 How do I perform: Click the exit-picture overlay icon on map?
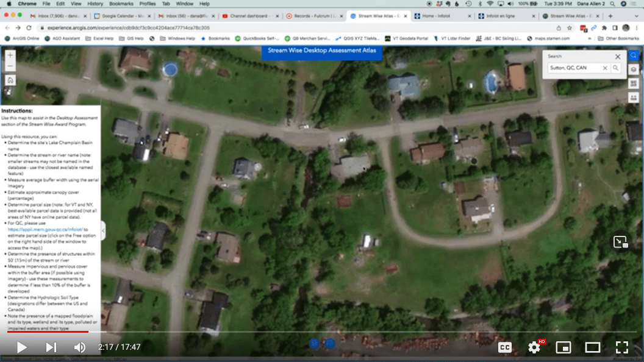(621, 242)
